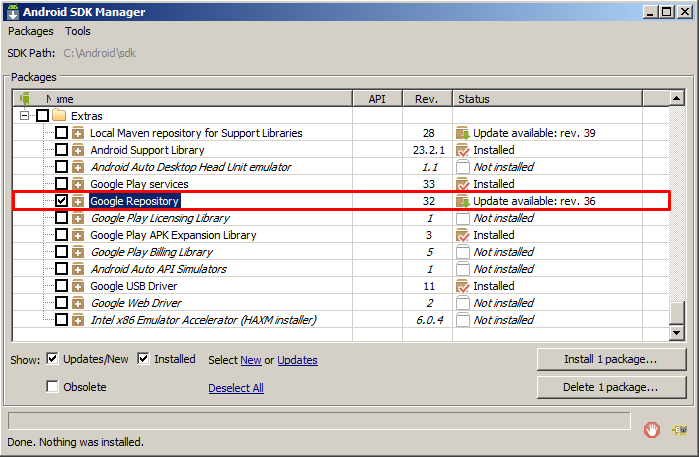Check the Google Web Driver checkbox
Screen dimensions: 699x457
point(62,303)
